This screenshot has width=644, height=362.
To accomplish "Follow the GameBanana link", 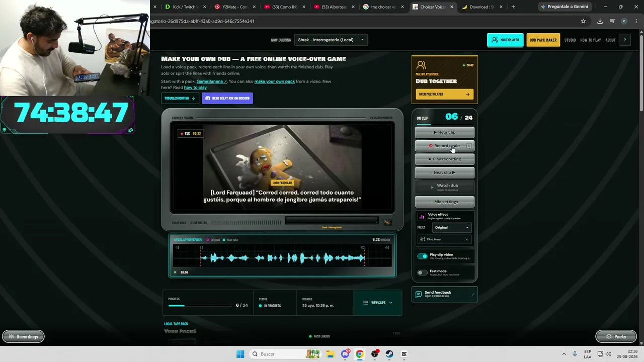I will click(211, 81).
